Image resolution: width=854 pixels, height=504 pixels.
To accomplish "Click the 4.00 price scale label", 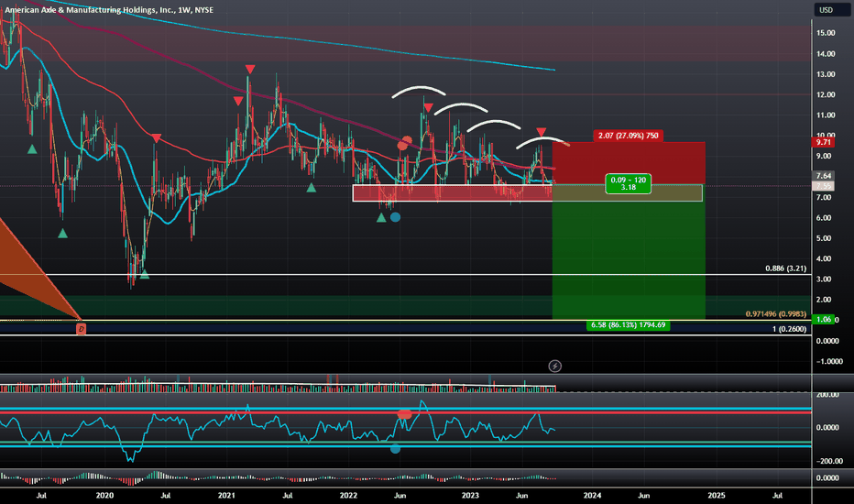I will click(824, 258).
